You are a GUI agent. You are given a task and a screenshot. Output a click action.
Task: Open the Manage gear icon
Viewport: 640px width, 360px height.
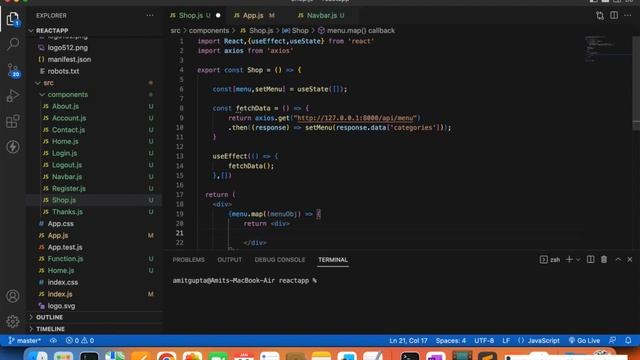point(13,321)
